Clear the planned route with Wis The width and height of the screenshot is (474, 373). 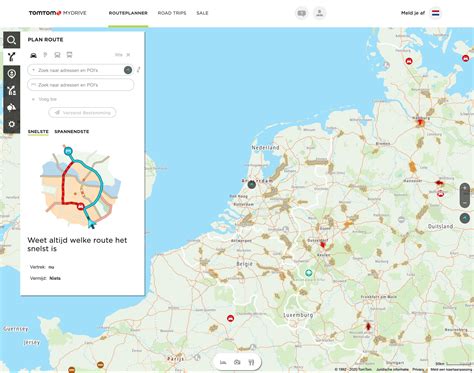pos(122,55)
